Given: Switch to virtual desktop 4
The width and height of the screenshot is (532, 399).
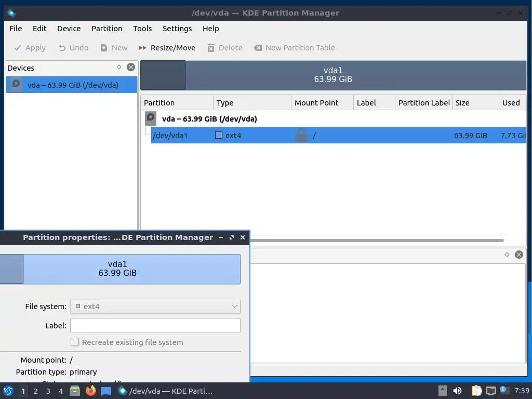Looking at the screenshot, I should [61, 391].
